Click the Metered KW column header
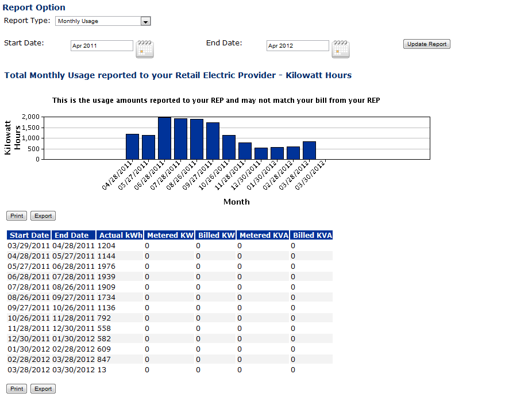 (169, 235)
